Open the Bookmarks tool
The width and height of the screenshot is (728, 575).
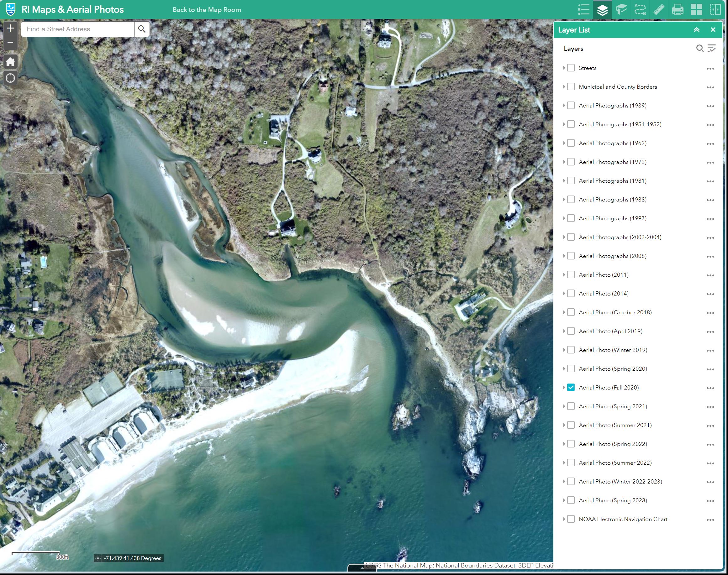(621, 10)
